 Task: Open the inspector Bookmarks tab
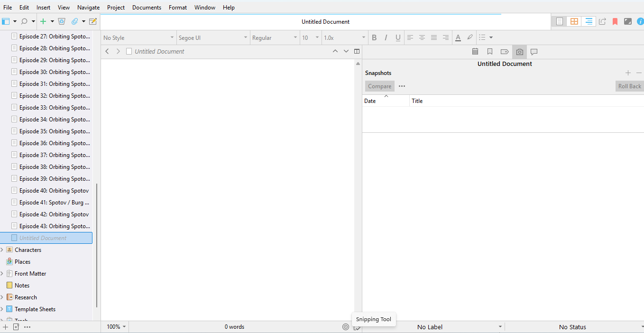[x=490, y=52]
